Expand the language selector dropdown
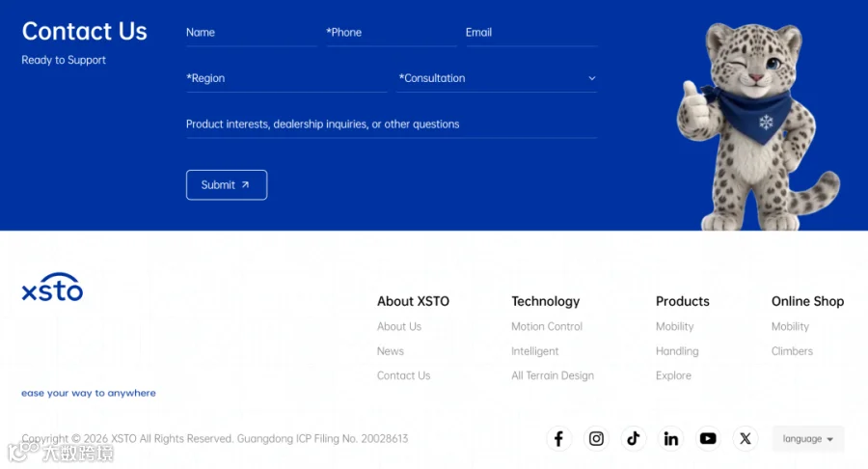This screenshot has height=469, width=868. [x=807, y=439]
